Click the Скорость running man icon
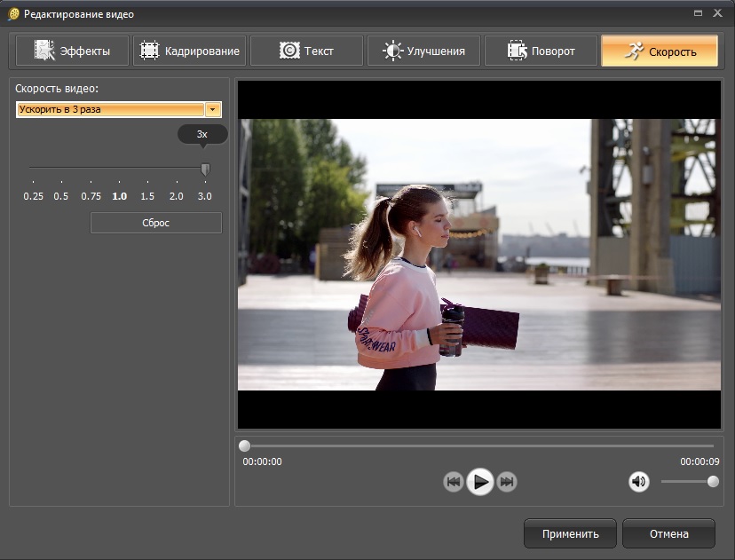This screenshot has height=560, width=735. 633,51
